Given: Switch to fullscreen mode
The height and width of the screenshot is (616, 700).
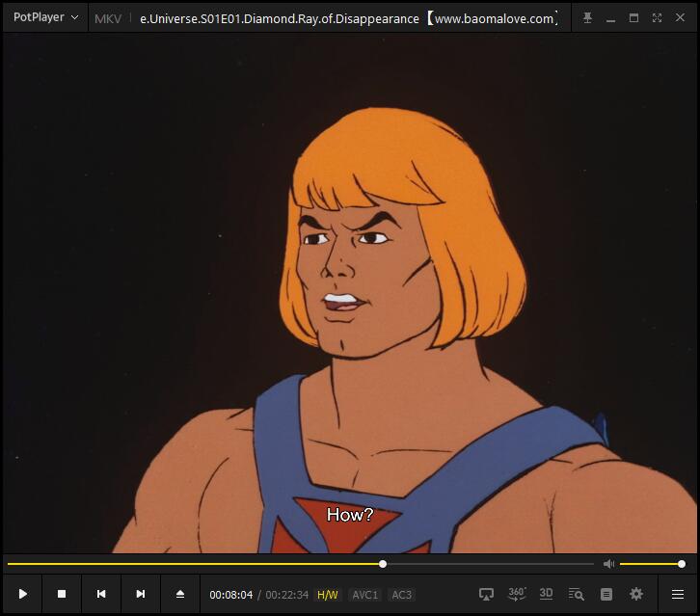Looking at the screenshot, I should point(657,18).
